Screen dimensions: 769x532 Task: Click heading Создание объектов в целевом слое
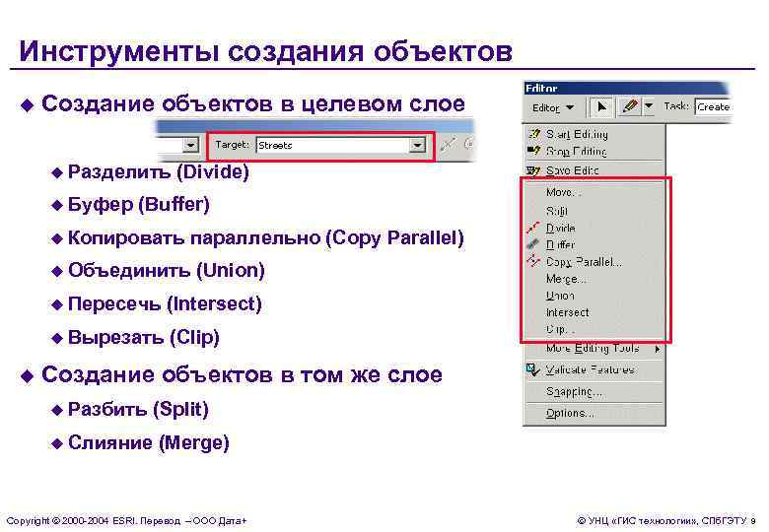tap(253, 103)
